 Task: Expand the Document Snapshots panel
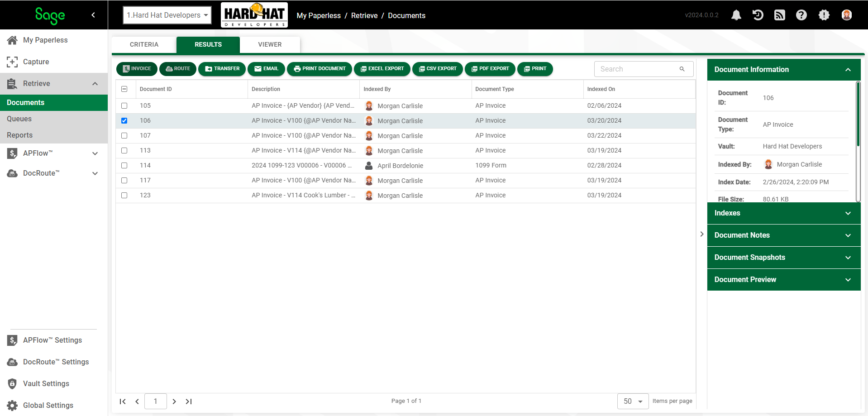(784, 258)
